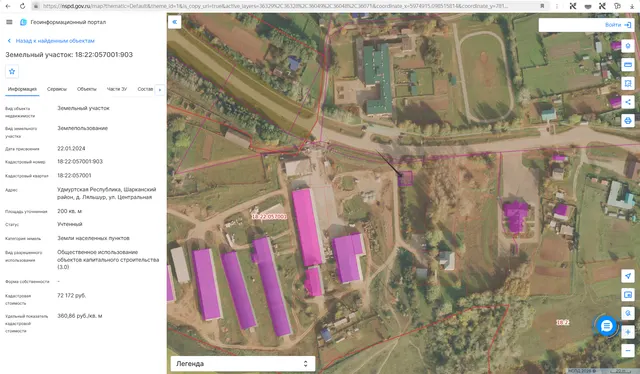Viewport: 640px width, 374px height.
Task: Click the value 360,86 руб./кв. м
Action: pyautogui.click(x=80, y=316)
